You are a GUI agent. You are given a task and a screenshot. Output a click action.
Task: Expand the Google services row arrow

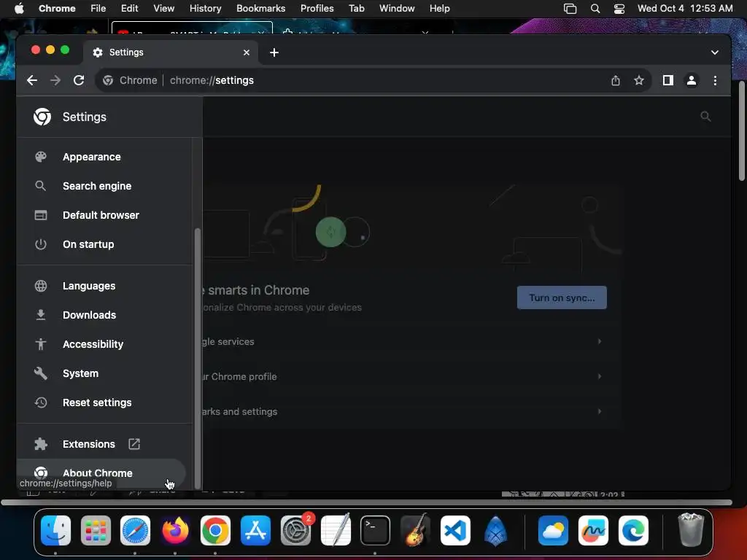pyautogui.click(x=600, y=341)
